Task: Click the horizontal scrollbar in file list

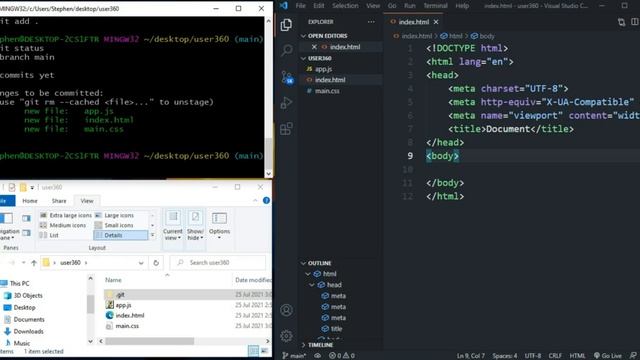Action: click(150, 341)
